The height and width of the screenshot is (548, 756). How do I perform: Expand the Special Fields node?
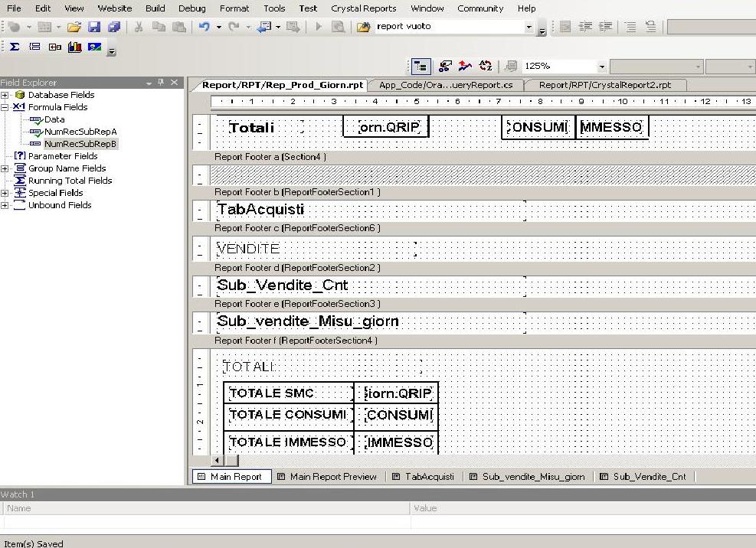(5, 193)
